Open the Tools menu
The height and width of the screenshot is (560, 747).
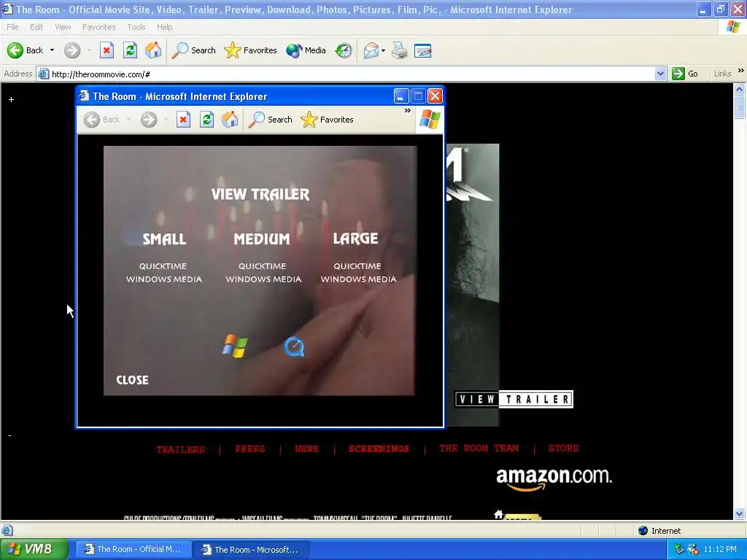pos(136,27)
